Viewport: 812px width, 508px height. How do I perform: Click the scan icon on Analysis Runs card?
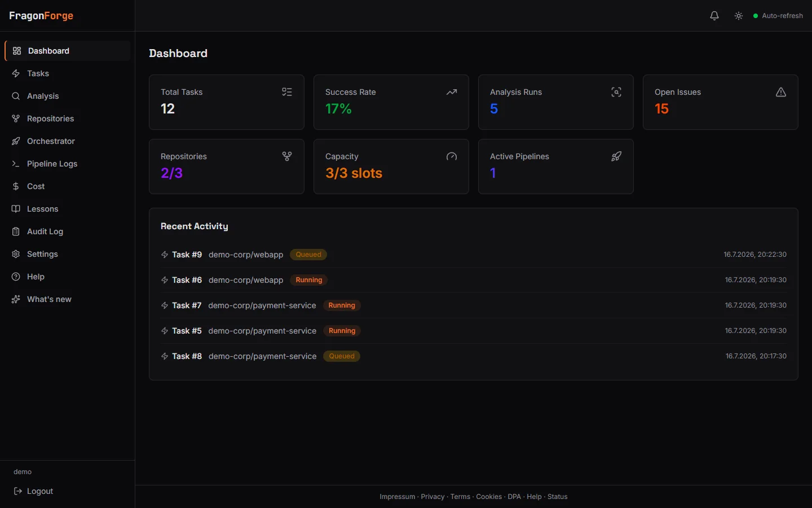[616, 92]
